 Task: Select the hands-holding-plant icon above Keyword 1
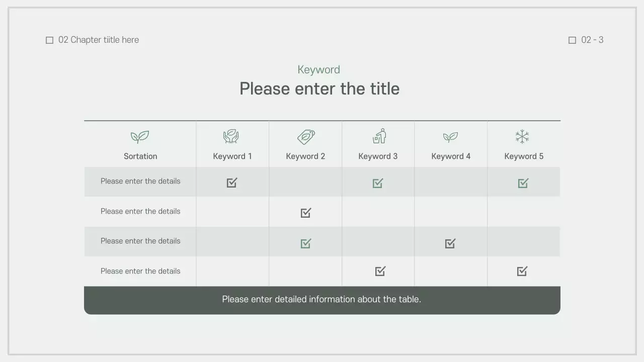[231, 136]
